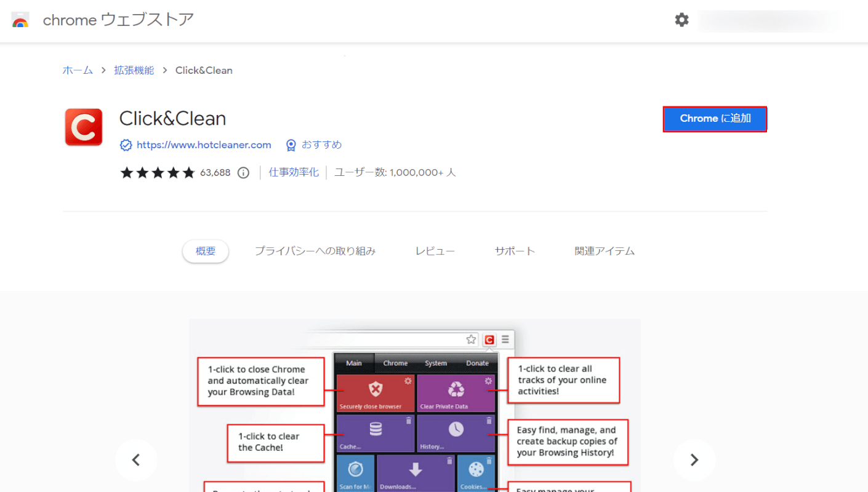
Task: Switch to プライバシーへの取り組み tab
Action: click(x=315, y=251)
